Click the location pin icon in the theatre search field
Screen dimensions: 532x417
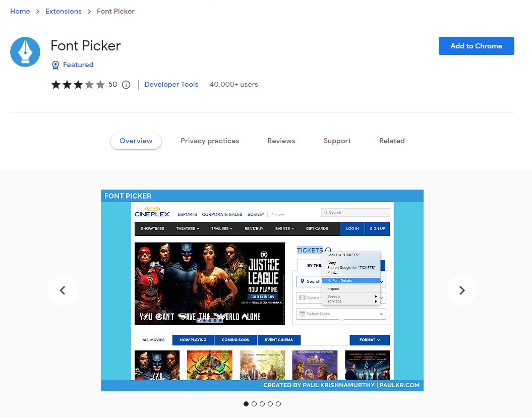pyautogui.click(x=302, y=281)
